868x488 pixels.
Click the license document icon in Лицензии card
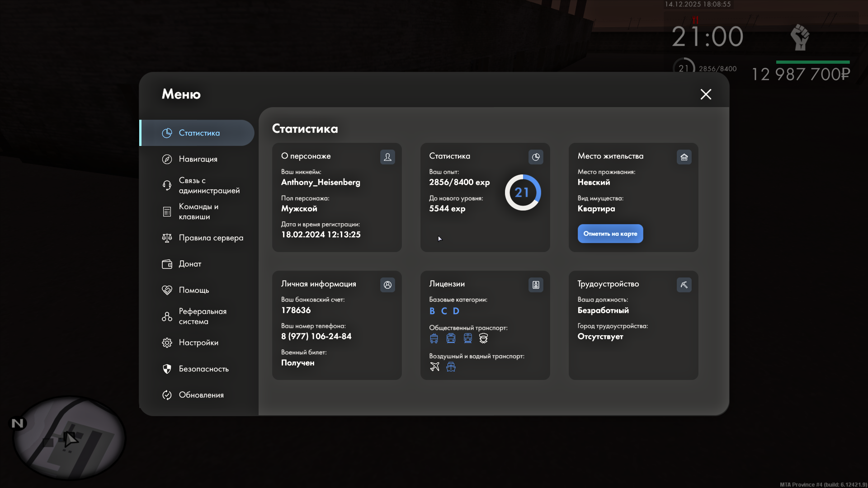click(x=536, y=285)
